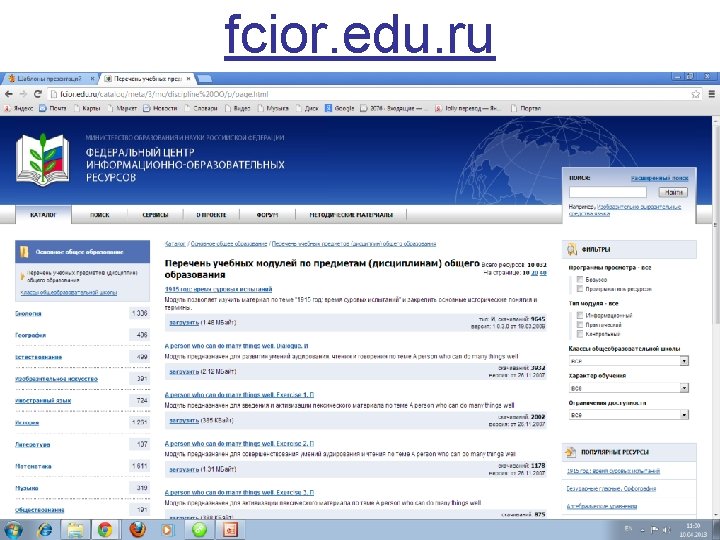The height and width of the screenshot is (540, 720).
Task: Open the Характер обучения dropdown
Action: click(x=629, y=388)
